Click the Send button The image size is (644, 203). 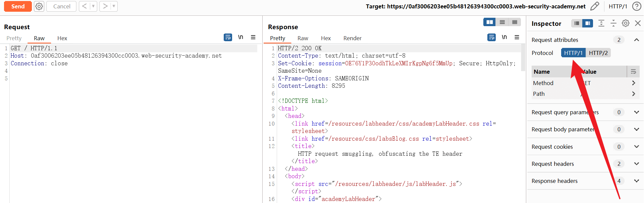[x=18, y=6]
